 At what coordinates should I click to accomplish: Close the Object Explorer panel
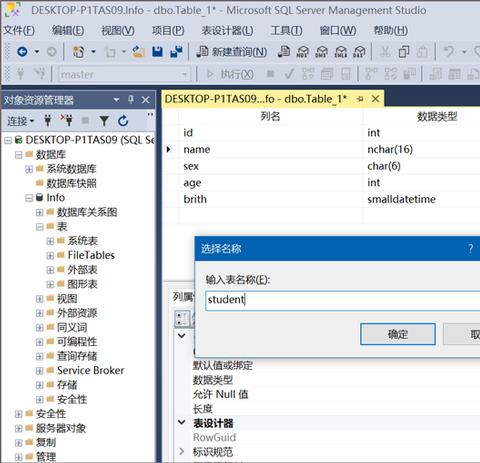coord(146,100)
